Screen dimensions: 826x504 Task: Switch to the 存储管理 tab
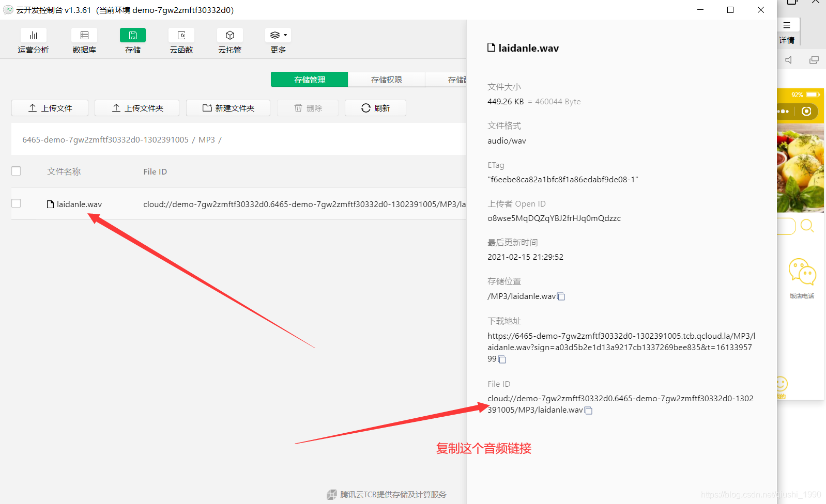[309, 80]
